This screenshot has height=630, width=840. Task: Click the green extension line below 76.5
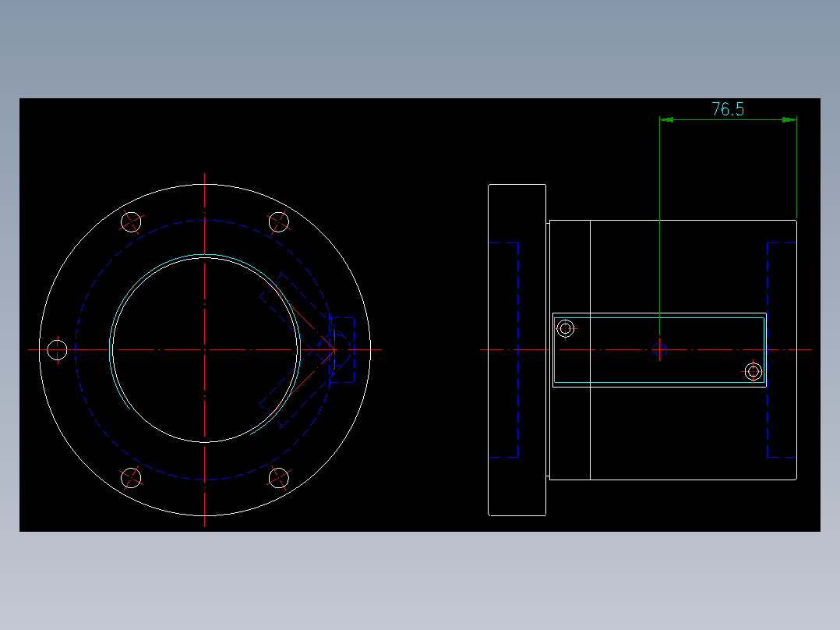pyautogui.click(x=661, y=234)
